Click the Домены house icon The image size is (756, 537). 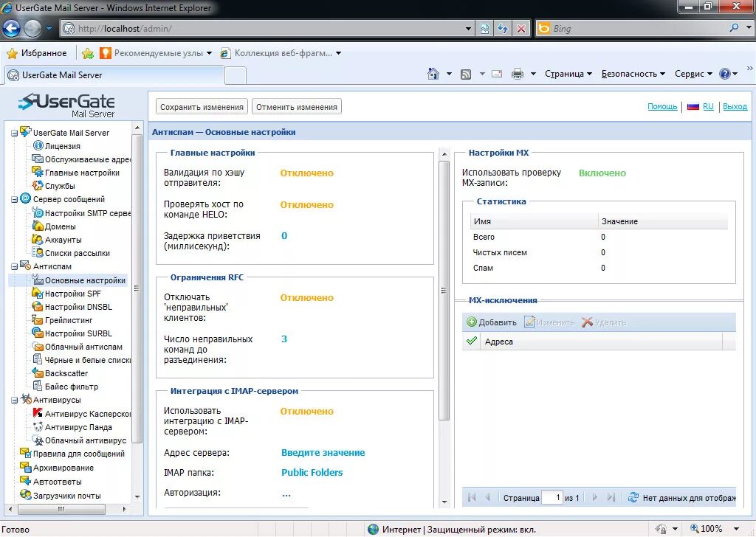coord(38,226)
